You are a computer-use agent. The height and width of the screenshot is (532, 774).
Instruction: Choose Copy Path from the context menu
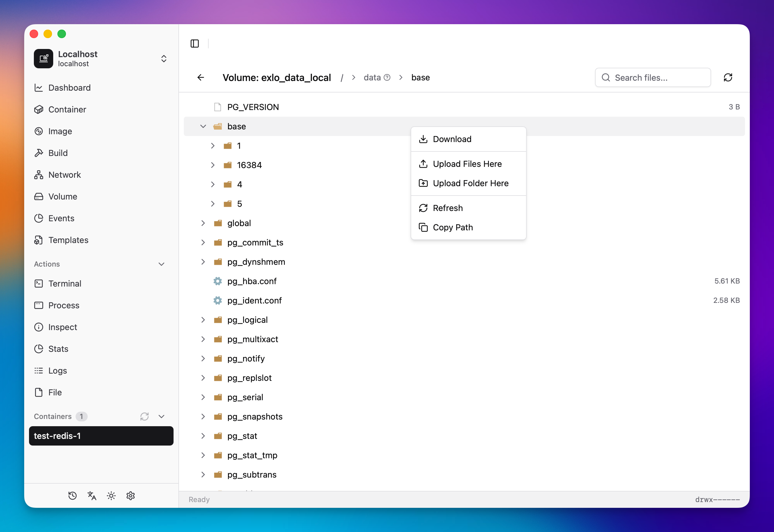(453, 227)
